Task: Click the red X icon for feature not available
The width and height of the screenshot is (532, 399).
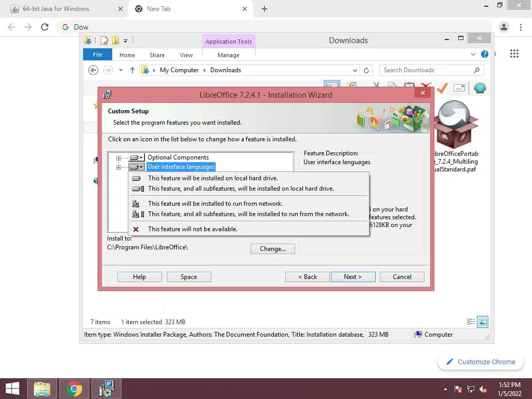Action: [136, 229]
